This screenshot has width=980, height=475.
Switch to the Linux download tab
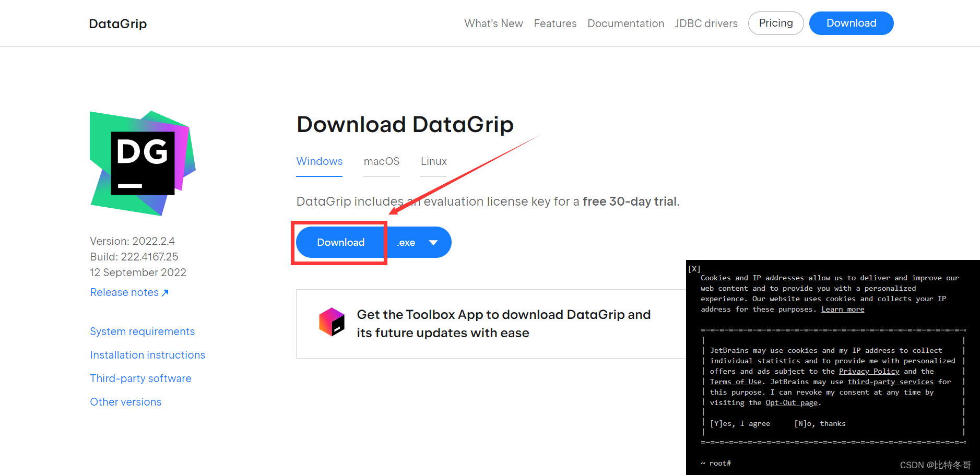click(433, 161)
